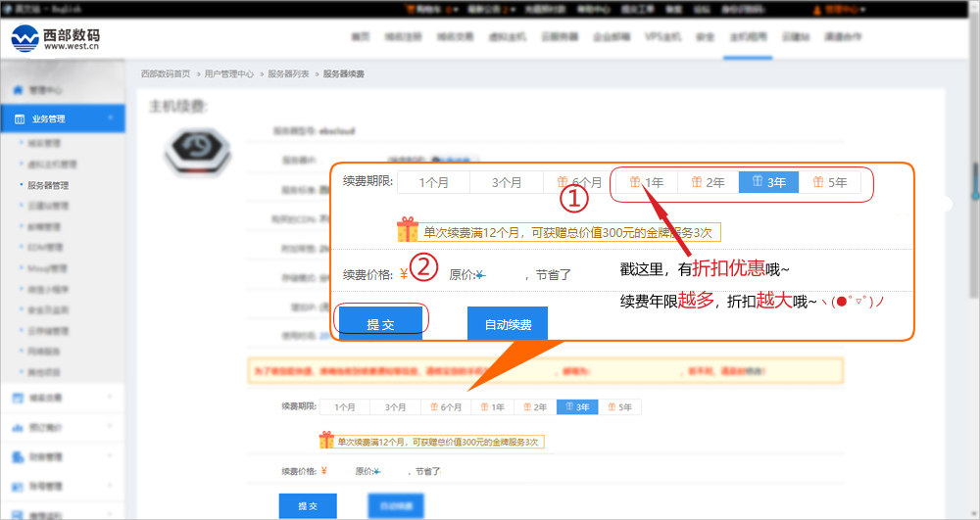Click the 业务管理 grid icon in sidebar
The height and width of the screenshot is (520, 980).
(19, 118)
